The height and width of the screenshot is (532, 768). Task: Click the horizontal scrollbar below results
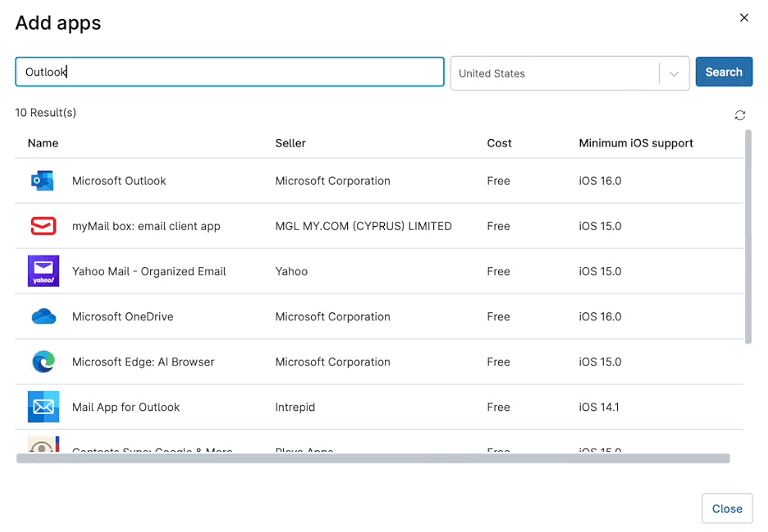tap(373, 458)
